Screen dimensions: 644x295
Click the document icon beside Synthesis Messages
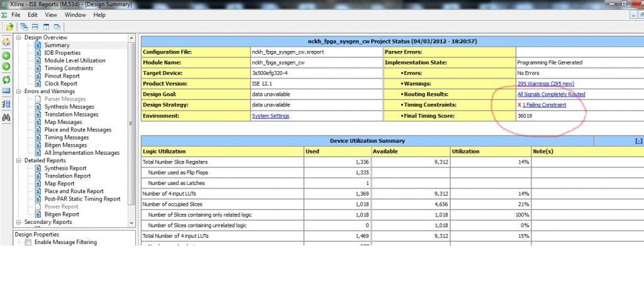[38, 106]
